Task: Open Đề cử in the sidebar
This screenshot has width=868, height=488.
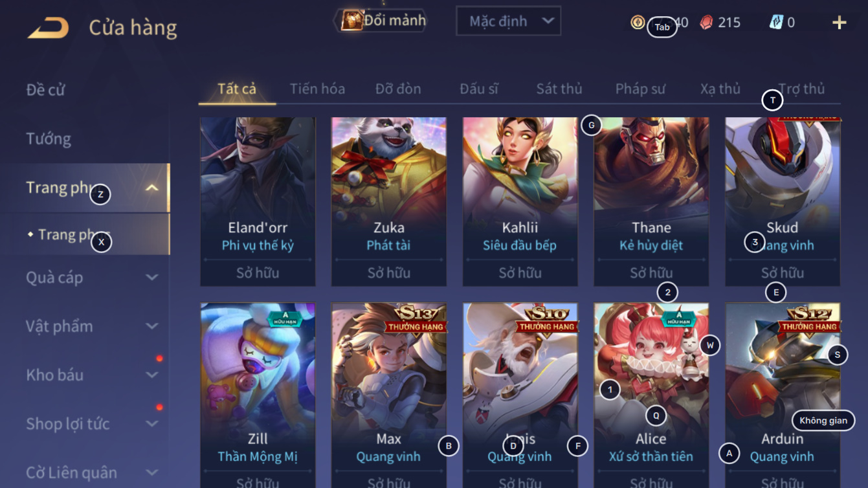Action: click(45, 90)
